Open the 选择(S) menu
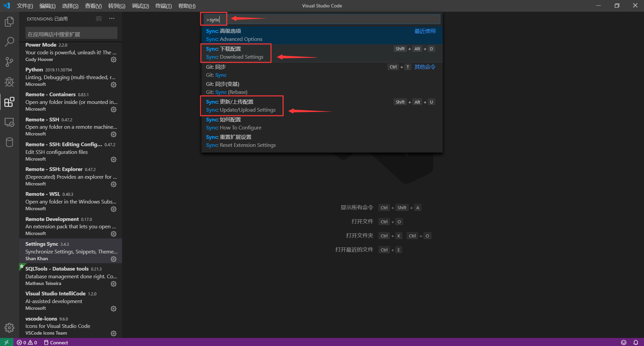The height and width of the screenshot is (346, 644). coord(70,6)
